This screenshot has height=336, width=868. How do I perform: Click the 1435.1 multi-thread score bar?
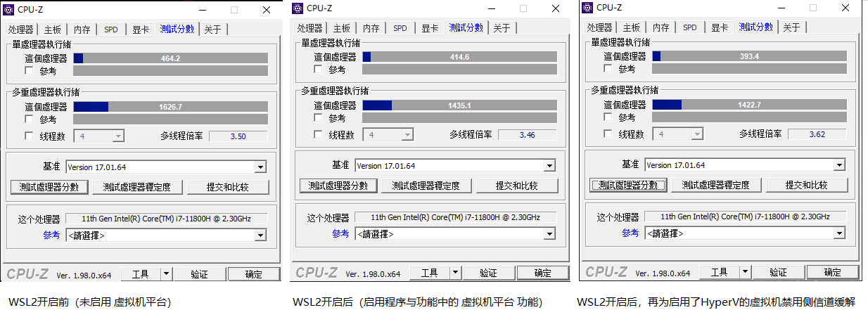coord(459,105)
